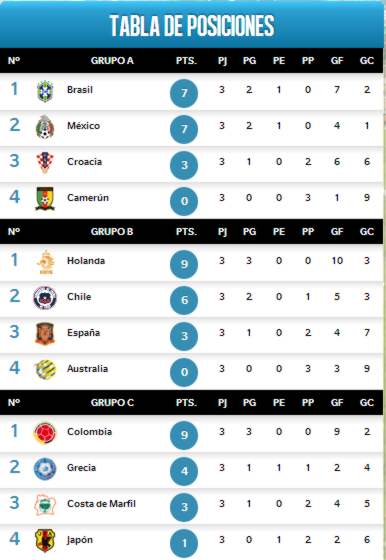
Task: Select the Japón team badge icon
Action: coord(45,540)
